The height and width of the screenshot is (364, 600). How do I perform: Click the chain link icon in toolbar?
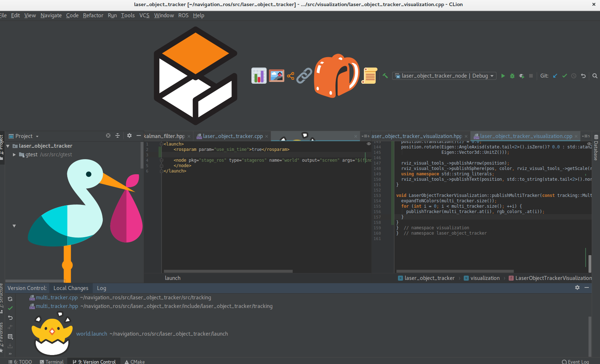click(x=304, y=76)
